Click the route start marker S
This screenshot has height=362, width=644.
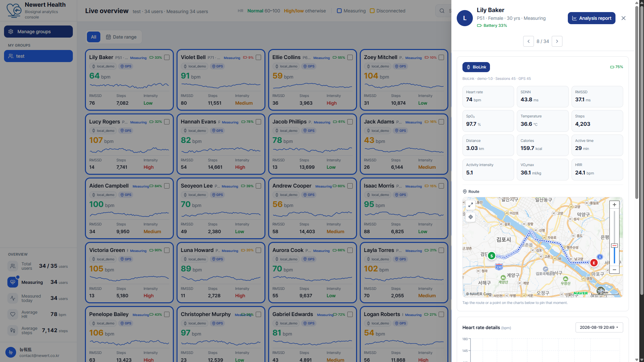(x=492, y=256)
